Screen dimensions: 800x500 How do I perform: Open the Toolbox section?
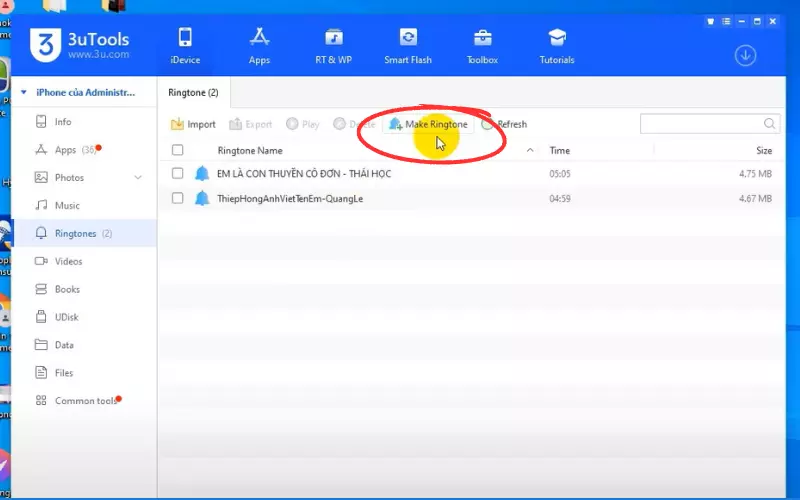pos(482,46)
